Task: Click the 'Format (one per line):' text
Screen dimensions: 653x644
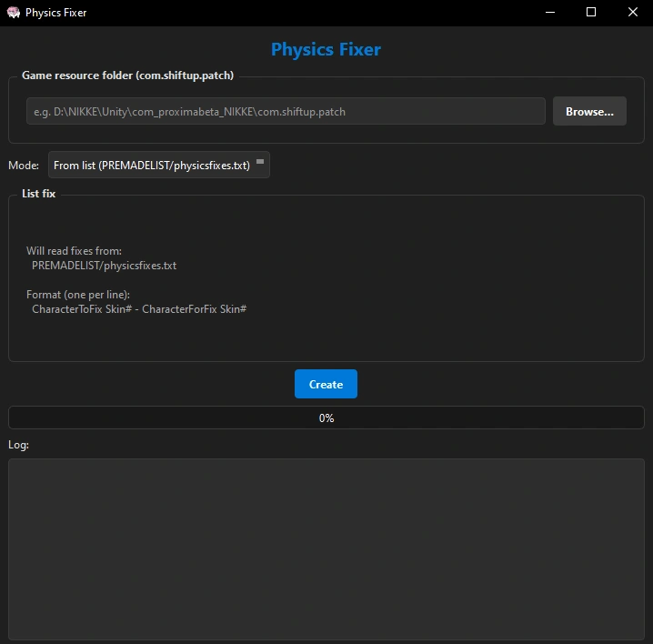Action: click(78, 295)
